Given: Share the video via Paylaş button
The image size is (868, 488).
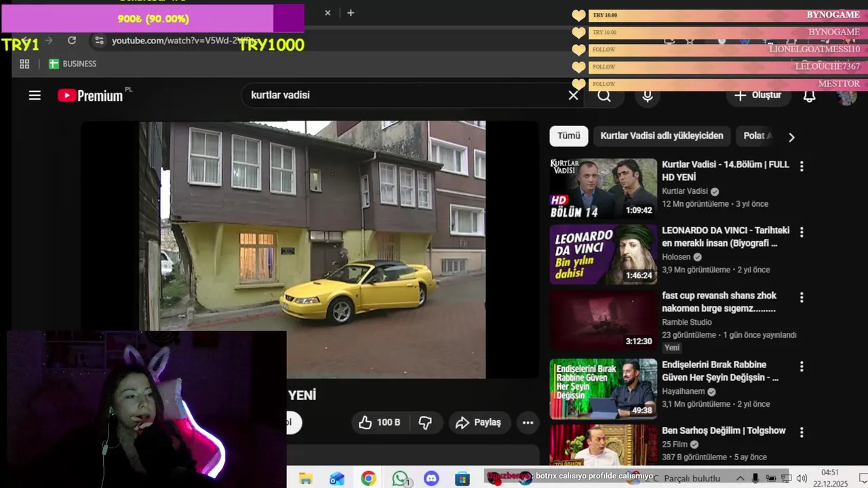Looking at the screenshot, I should click(x=479, y=422).
